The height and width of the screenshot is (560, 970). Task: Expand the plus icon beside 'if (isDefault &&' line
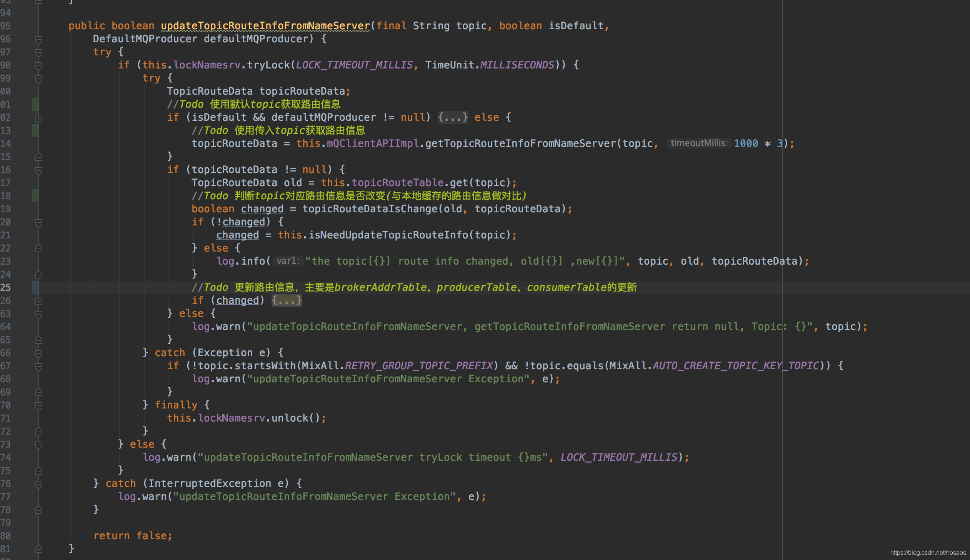tap(39, 118)
